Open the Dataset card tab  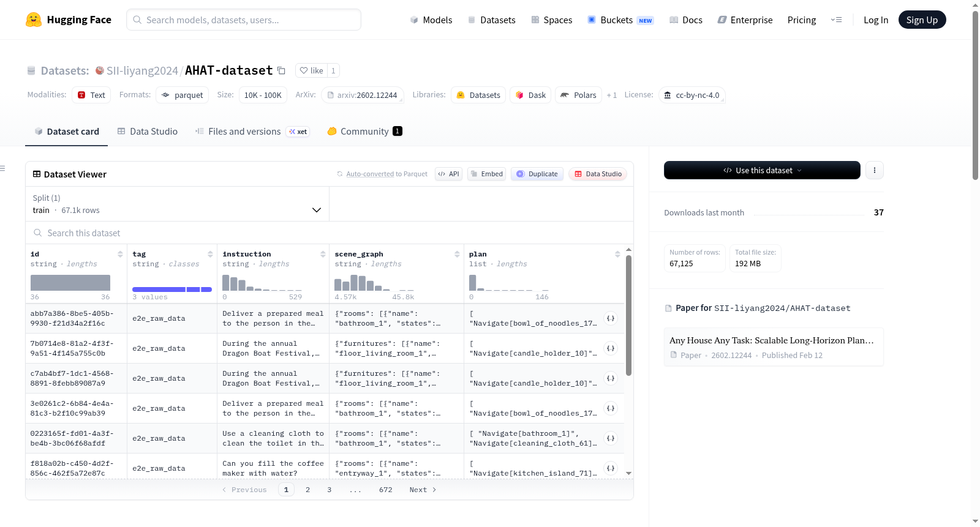pyautogui.click(x=67, y=132)
